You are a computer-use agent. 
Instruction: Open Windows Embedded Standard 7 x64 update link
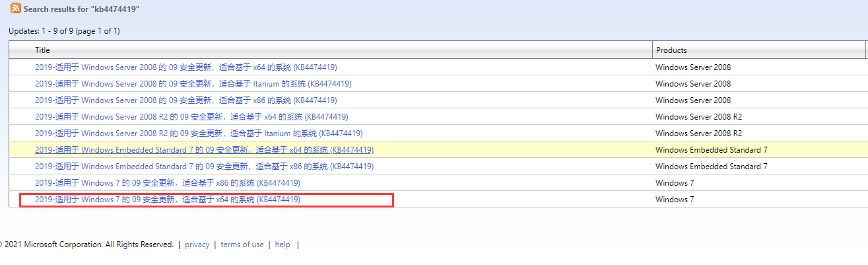(x=205, y=150)
